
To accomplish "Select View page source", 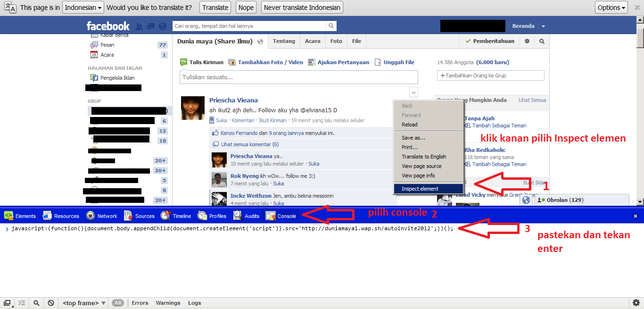I will [x=429, y=166].
